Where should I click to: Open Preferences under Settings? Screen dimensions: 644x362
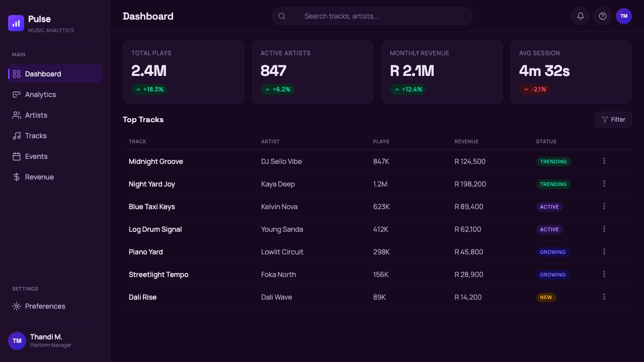55,306
